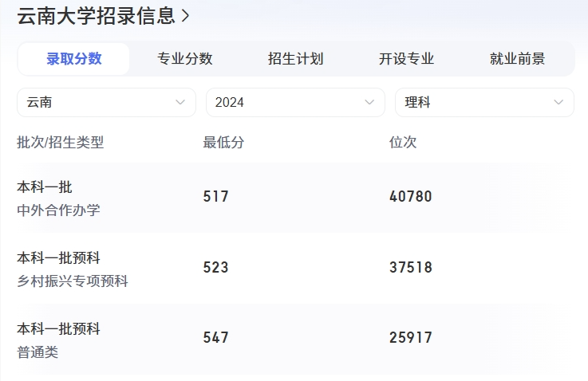Click the rank value 25917
Screen dimensions: 588x381
pyautogui.click(x=411, y=337)
